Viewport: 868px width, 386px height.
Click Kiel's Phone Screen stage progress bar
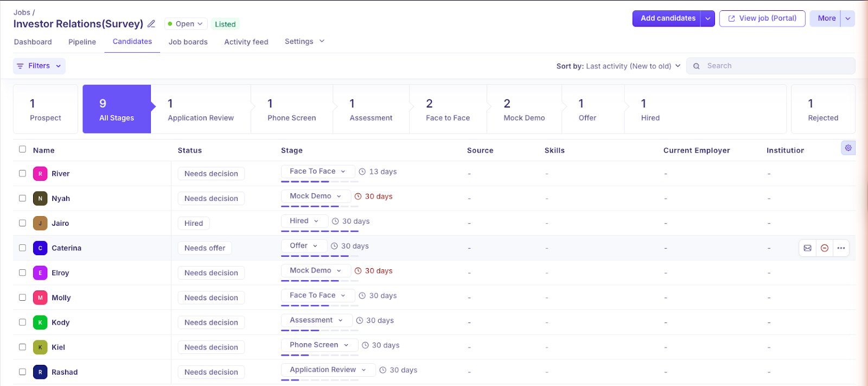point(320,355)
